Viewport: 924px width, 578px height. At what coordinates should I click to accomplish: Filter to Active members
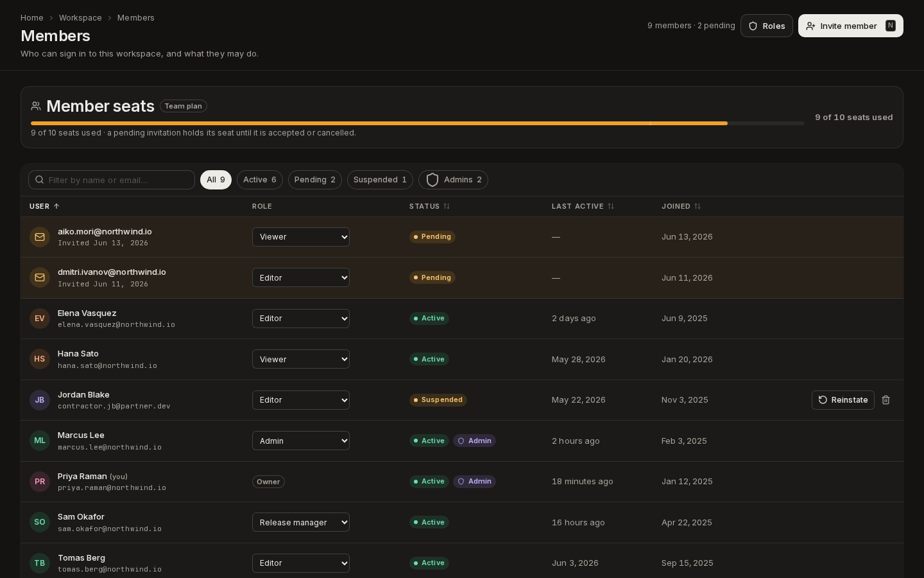(x=260, y=180)
